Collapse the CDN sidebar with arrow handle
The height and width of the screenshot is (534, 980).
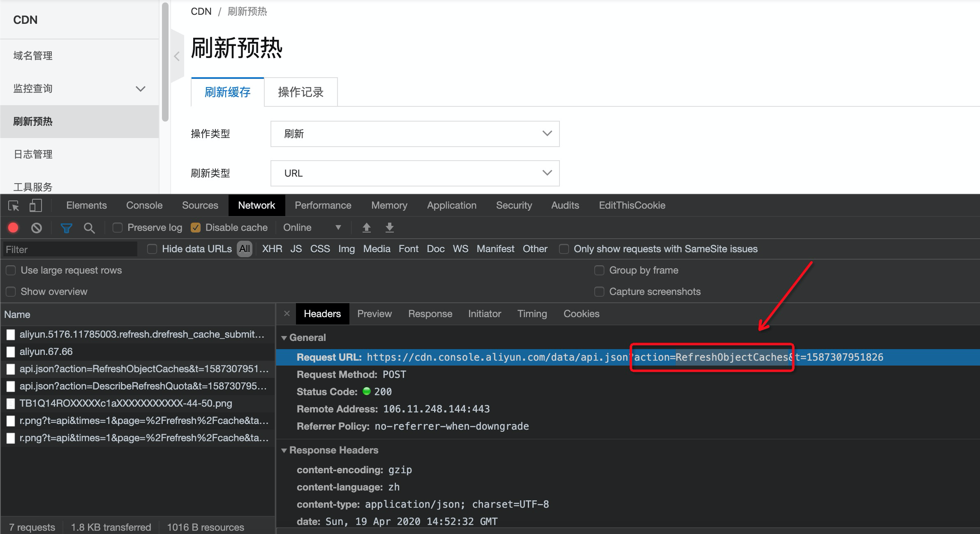point(177,56)
